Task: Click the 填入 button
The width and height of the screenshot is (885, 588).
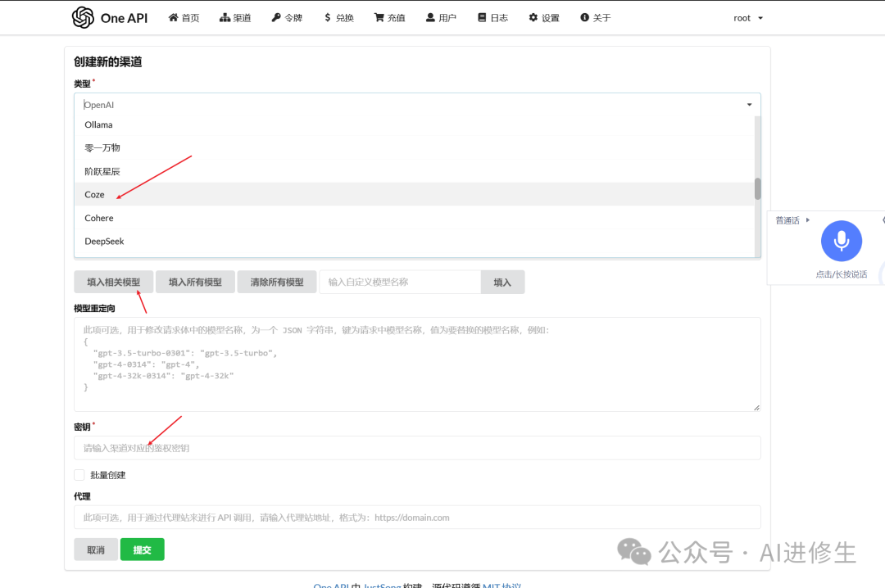Action: tap(502, 283)
